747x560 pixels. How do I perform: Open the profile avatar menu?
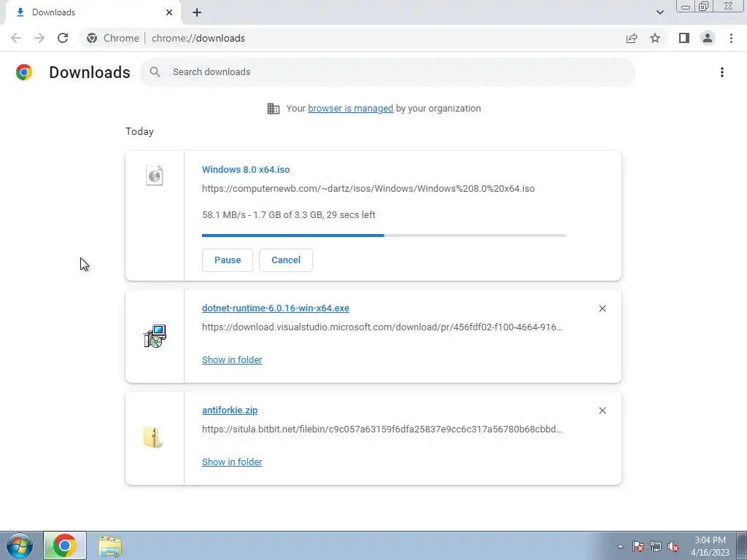point(708,38)
